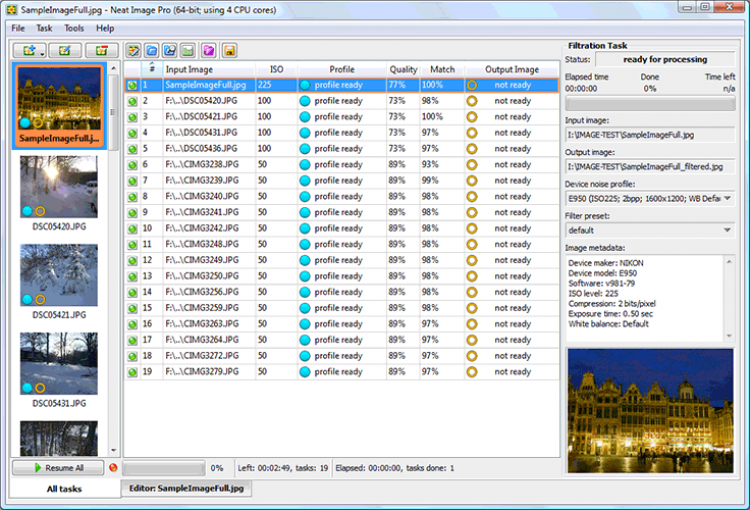Sort tasks by Output Image column header

tap(512, 69)
